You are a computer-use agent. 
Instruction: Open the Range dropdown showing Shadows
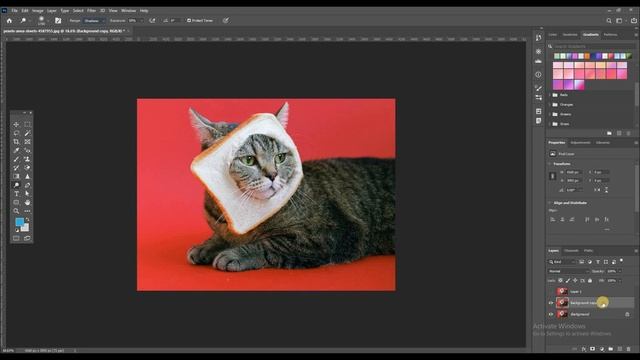[x=94, y=20]
